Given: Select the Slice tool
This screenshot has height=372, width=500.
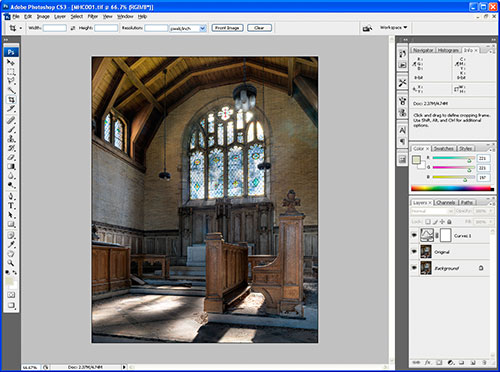Looking at the screenshot, I should (x=11, y=109).
